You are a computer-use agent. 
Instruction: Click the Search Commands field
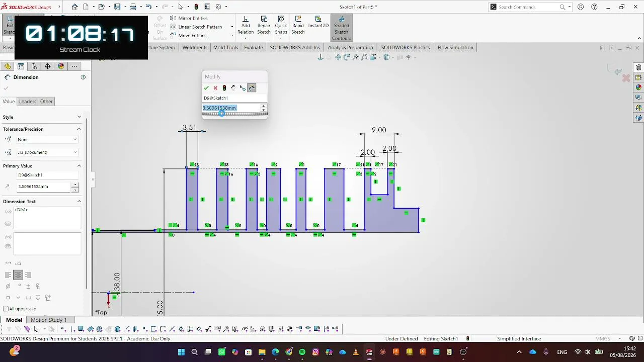click(x=528, y=7)
